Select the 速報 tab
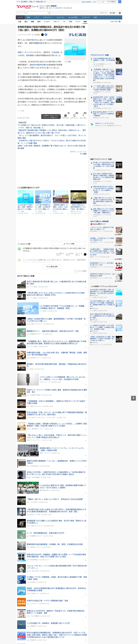 pyautogui.click(x=28, y=17)
